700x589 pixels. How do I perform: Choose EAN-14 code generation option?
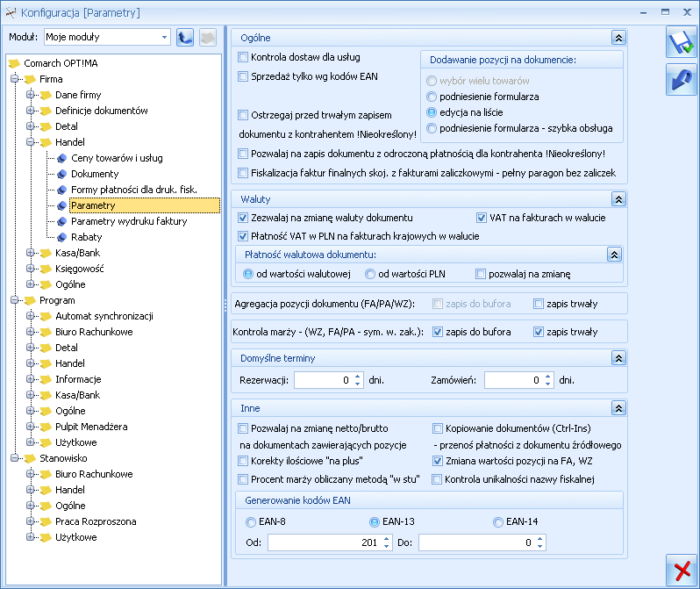coord(497,521)
